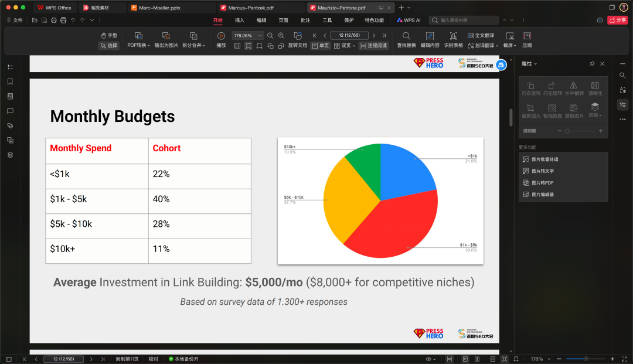Click the 编辑内容 edit content icon
The height and width of the screenshot is (364, 633).
pos(430,36)
